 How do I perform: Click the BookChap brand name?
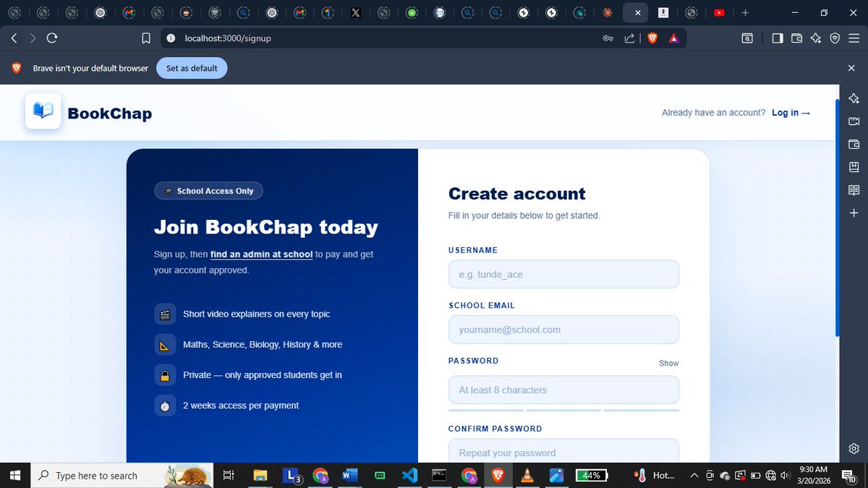[x=110, y=114]
